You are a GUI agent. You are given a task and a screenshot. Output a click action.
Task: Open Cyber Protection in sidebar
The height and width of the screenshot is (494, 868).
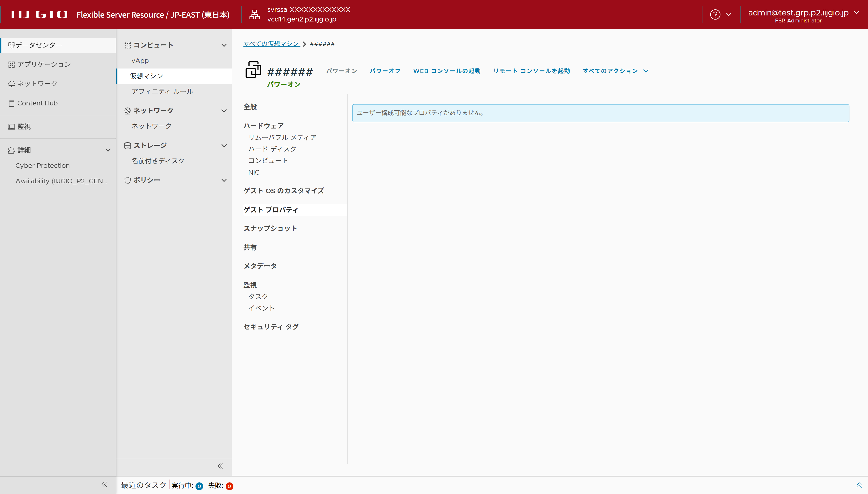tap(42, 165)
